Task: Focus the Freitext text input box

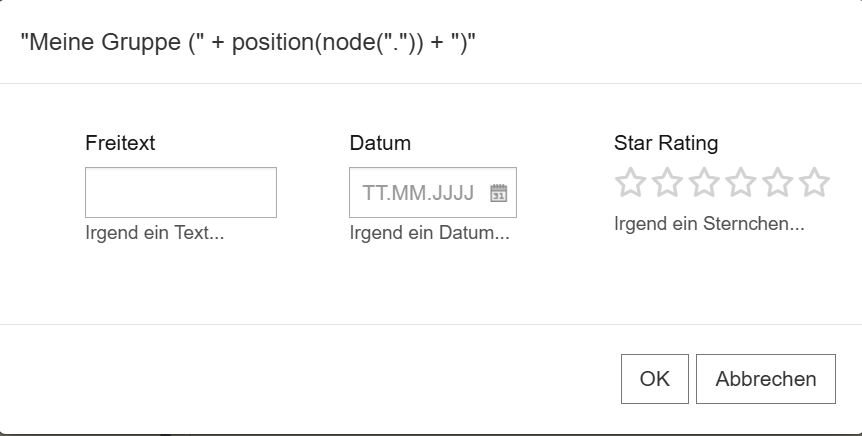Action: (x=181, y=192)
